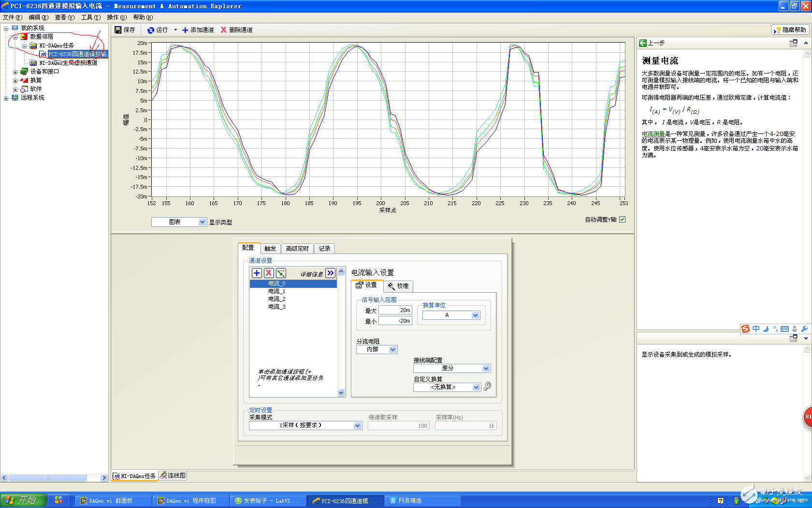Open Sogou soft keyboard icon
Image resolution: width=812 pixels, height=508 pixels.
coord(785,329)
